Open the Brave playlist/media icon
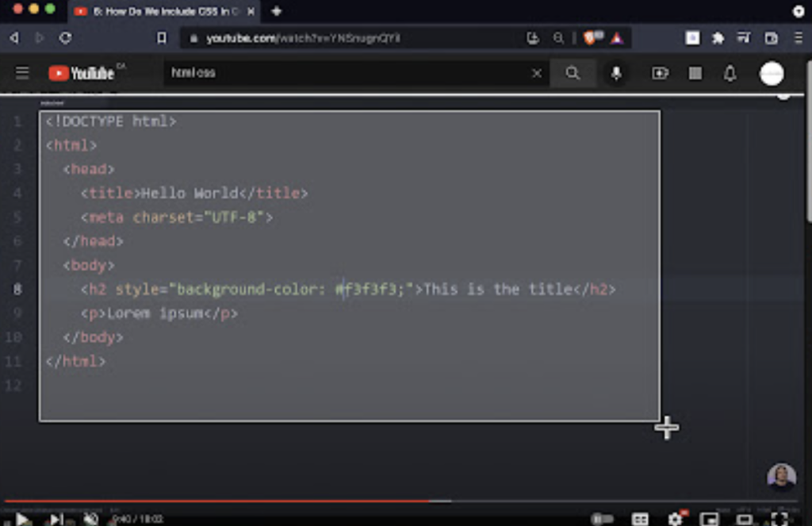This screenshot has height=526, width=812. click(744, 38)
